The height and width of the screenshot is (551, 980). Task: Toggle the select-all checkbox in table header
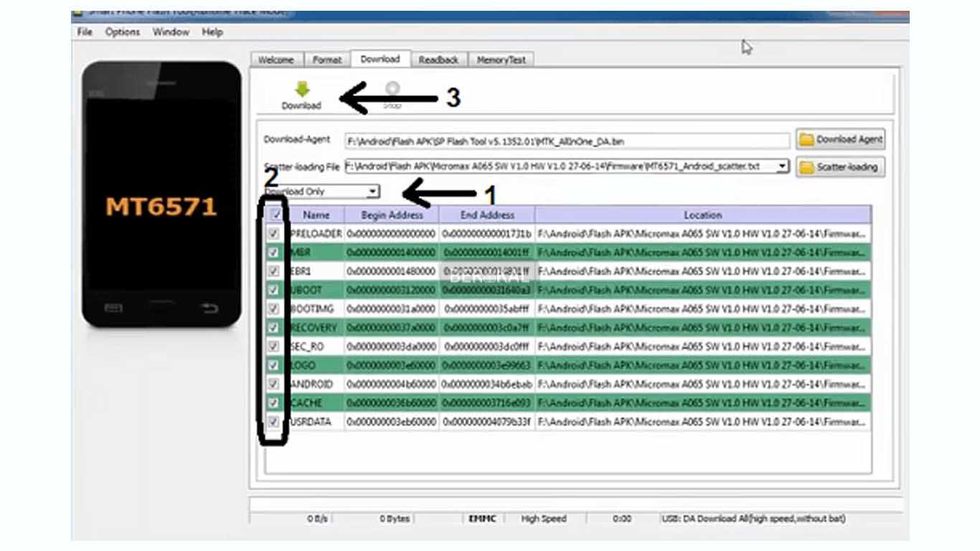point(275,215)
